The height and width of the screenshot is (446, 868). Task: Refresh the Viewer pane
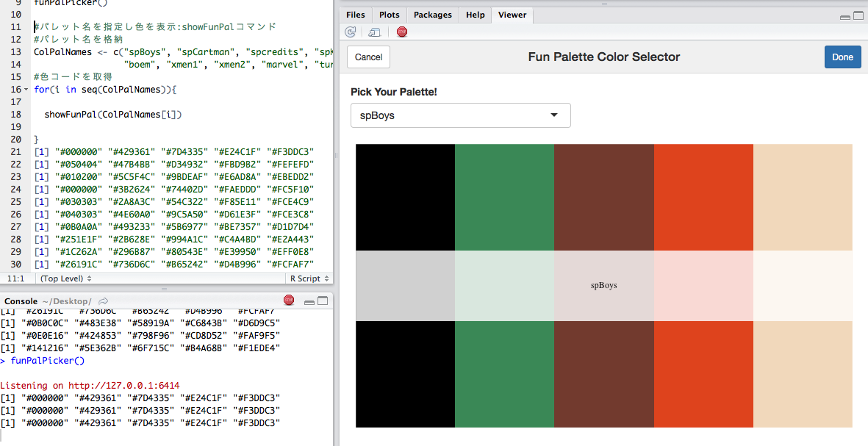350,32
